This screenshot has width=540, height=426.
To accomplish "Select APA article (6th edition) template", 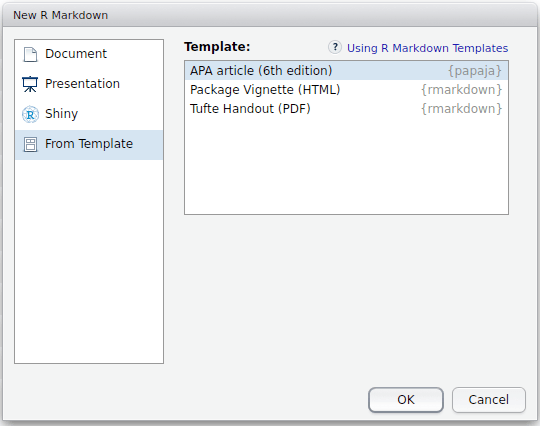I will pyautogui.click(x=346, y=71).
